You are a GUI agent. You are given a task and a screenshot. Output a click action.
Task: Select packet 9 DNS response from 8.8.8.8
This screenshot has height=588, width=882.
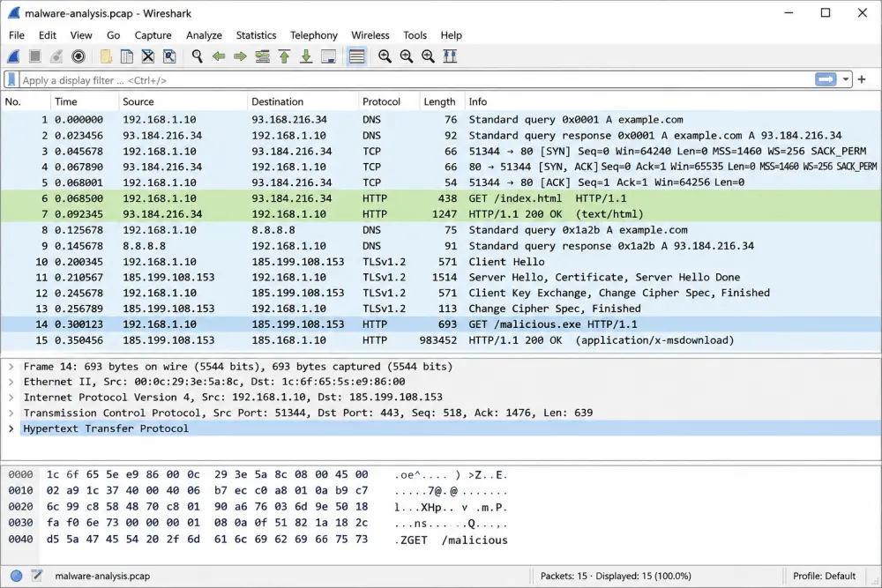441,246
